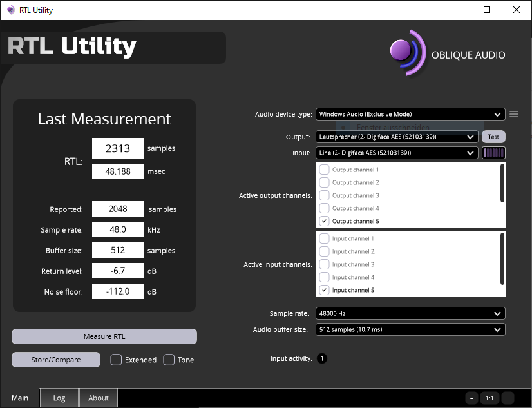Switch to the Main tab
The width and height of the screenshot is (532, 408).
[20, 398]
